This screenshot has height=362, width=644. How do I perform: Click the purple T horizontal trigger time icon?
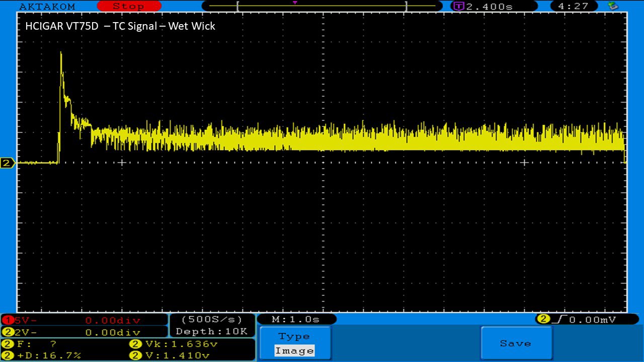click(458, 7)
